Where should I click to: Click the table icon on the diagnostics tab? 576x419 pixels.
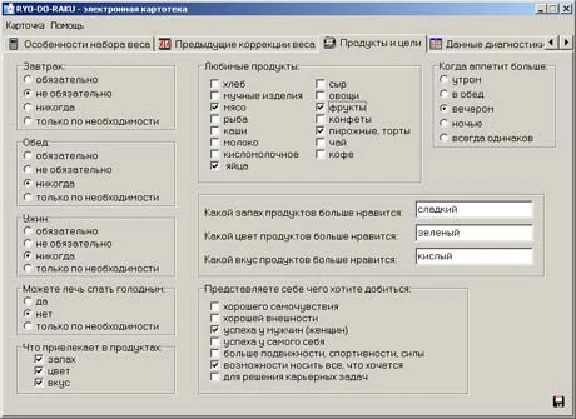tap(436, 44)
